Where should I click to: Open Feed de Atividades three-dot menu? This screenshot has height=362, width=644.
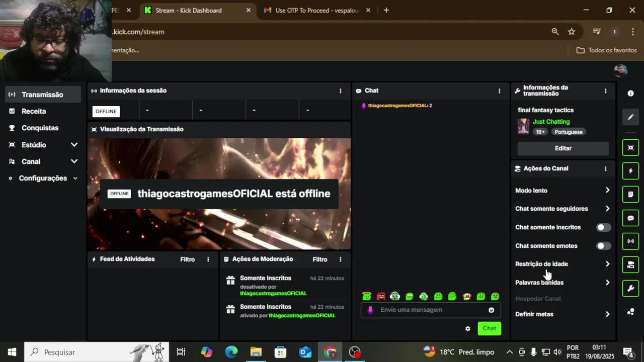[208, 259]
